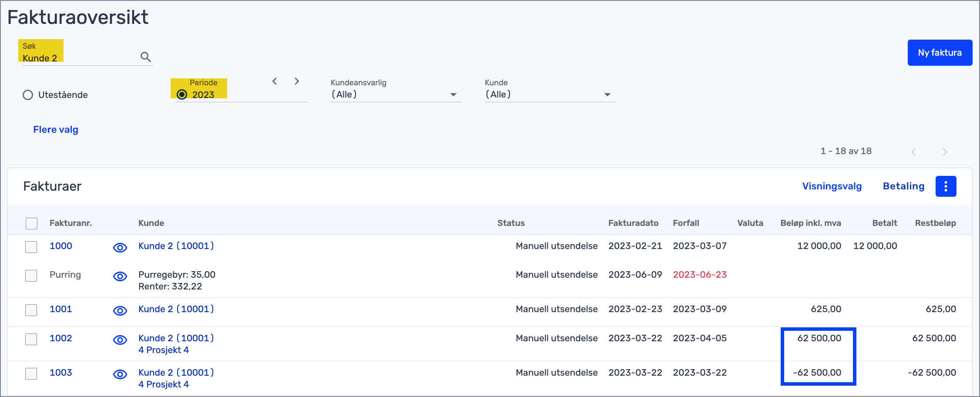Sort by Fakturanr. column header
The width and height of the screenshot is (980, 397).
[x=70, y=223]
